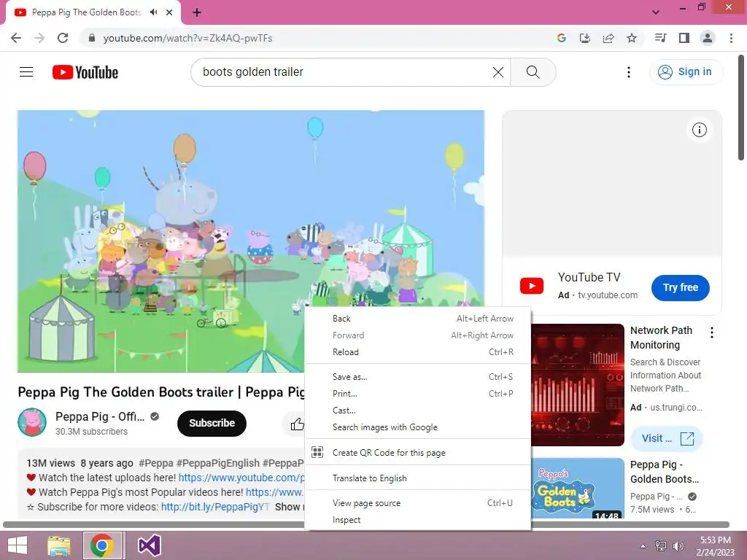Click the taskbar clock

715,546
